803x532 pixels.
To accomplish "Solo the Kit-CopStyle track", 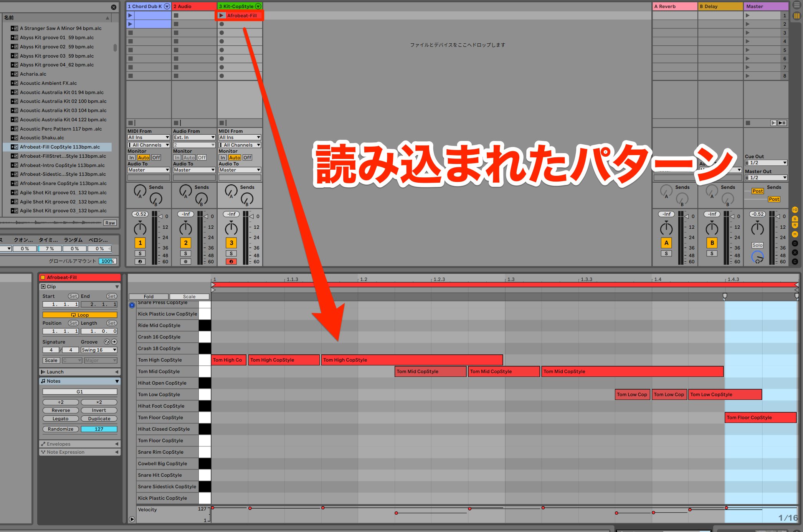I will point(231,254).
